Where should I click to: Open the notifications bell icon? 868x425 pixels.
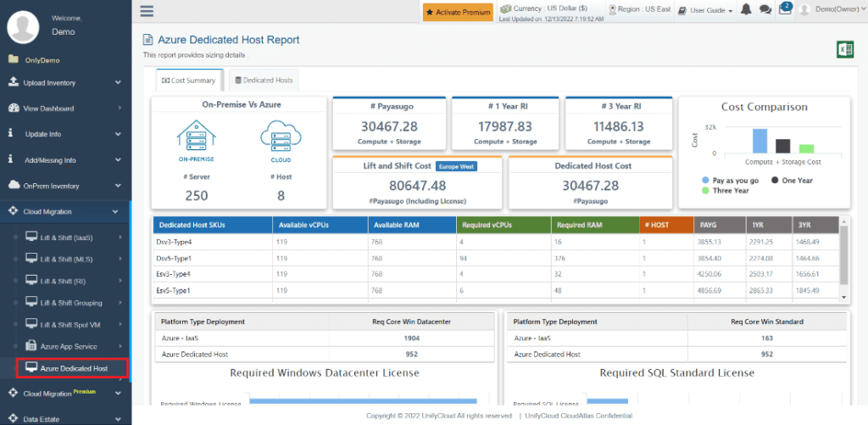point(746,10)
